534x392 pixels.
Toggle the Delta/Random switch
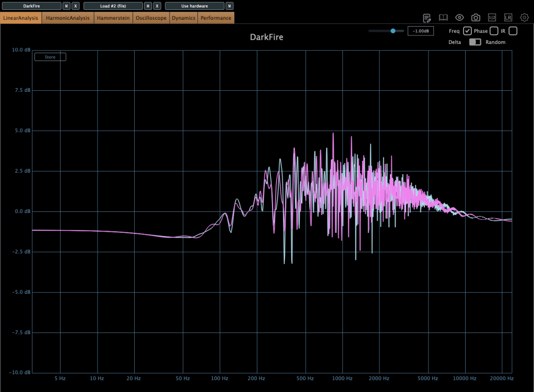pyautogui.click(x=474, y=42)
